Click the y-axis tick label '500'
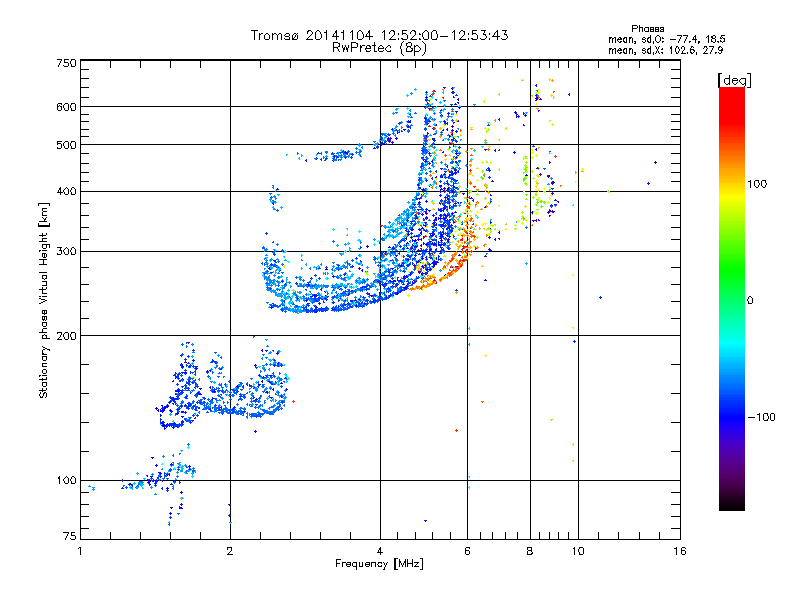Image resolution: width=800 pixels, height=600 pixels. click(x=66, y=145)
